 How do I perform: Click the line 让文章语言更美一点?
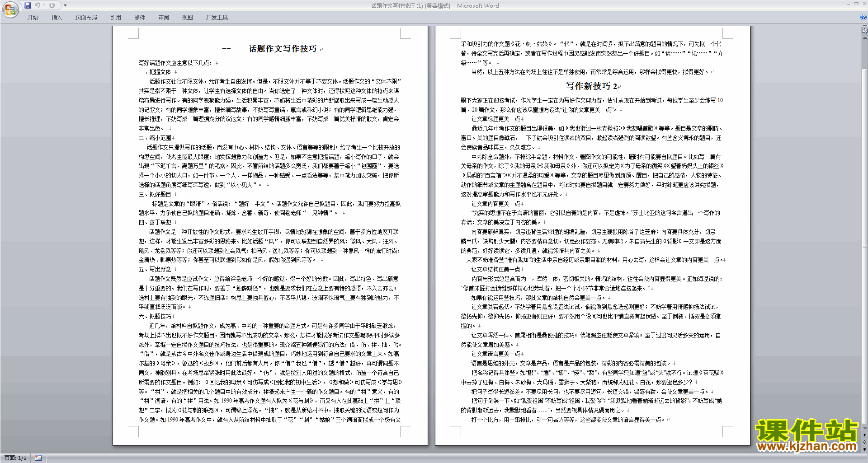click(x=496, y=354)
